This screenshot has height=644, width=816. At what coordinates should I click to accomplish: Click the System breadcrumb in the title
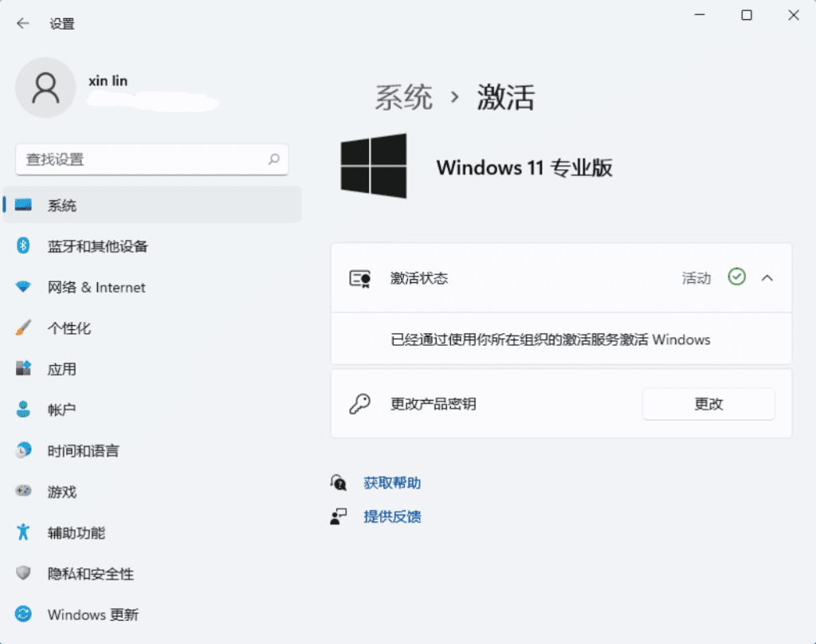tap(404, 98)
